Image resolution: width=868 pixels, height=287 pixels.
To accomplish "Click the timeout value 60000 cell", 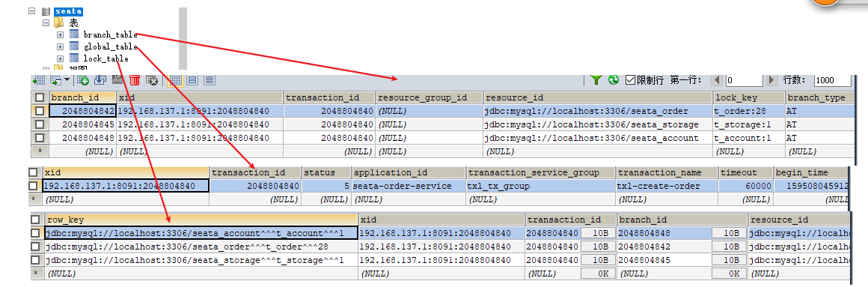I will coord(746,186).
